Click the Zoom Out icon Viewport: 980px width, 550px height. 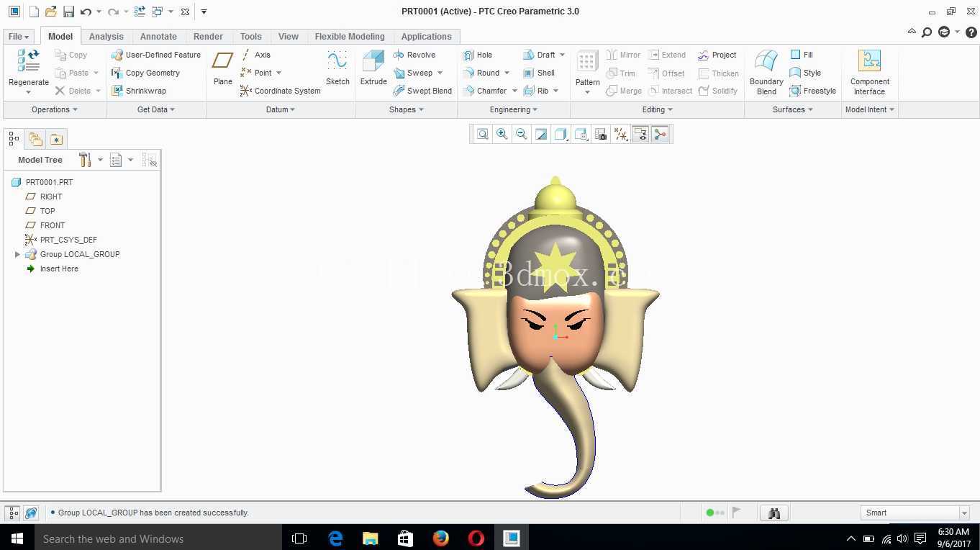click(522, 134)
